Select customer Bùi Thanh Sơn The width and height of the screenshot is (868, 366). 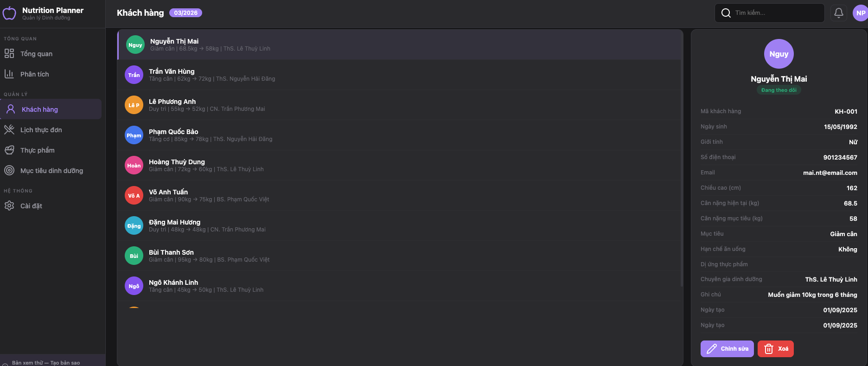pos(399,256)
